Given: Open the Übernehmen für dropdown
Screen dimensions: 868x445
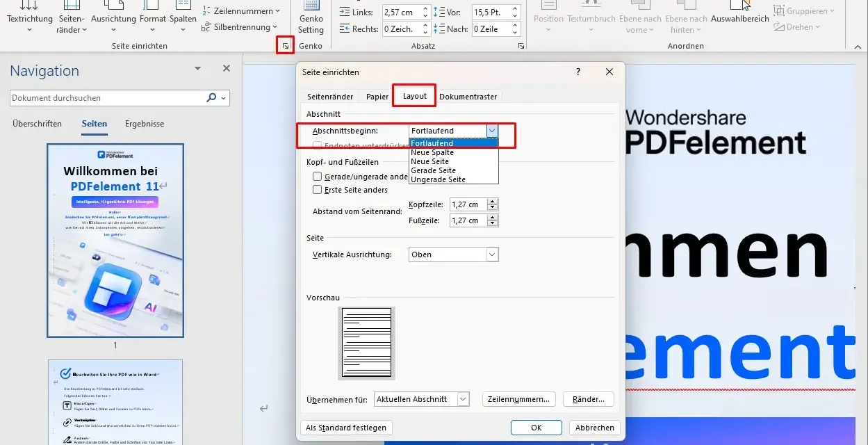Looking at the screenshot, I should point(464,399).
